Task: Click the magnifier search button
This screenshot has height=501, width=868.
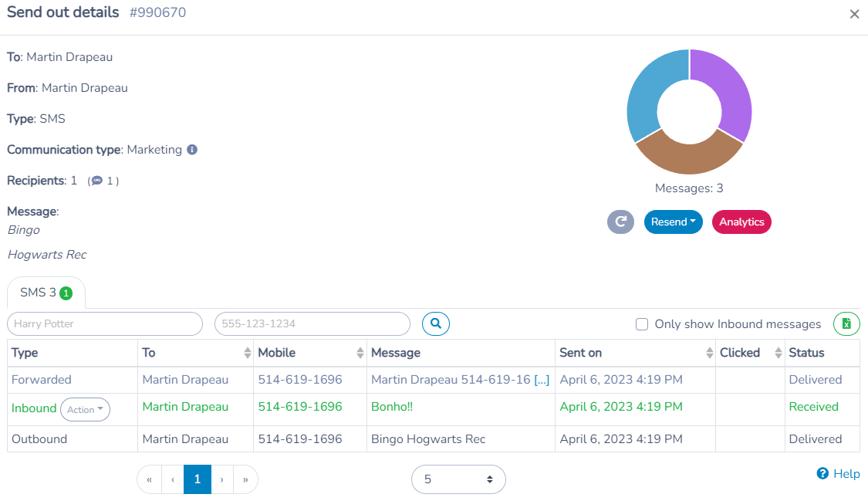Action: [x=436, y=324]
